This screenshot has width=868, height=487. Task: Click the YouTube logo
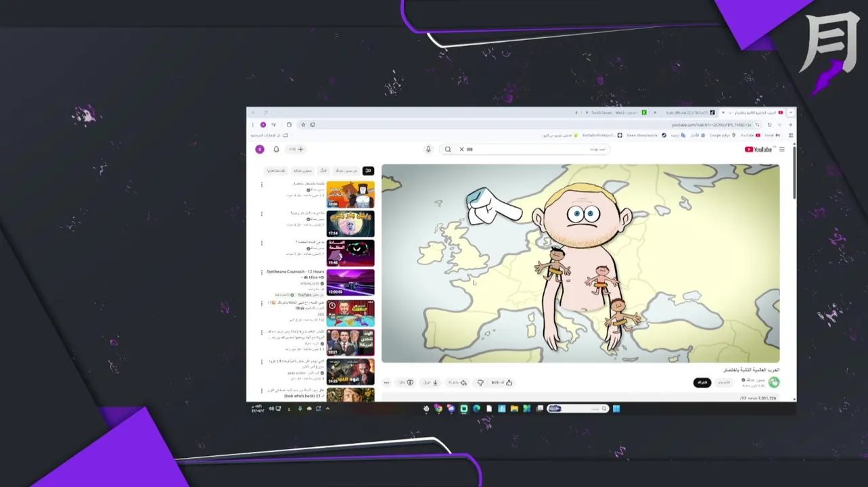point(758,149)
